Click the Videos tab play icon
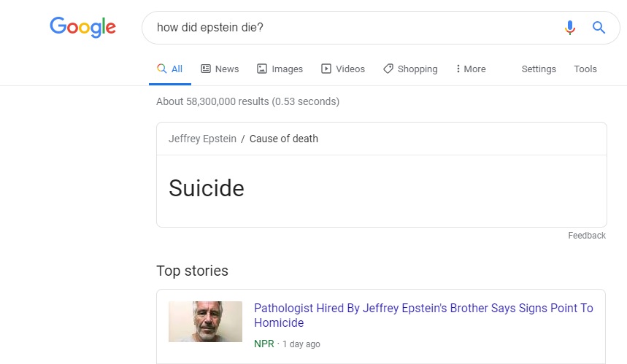Image resolution: width=627 pixels, height=364 pixels. tap(326, 69)
